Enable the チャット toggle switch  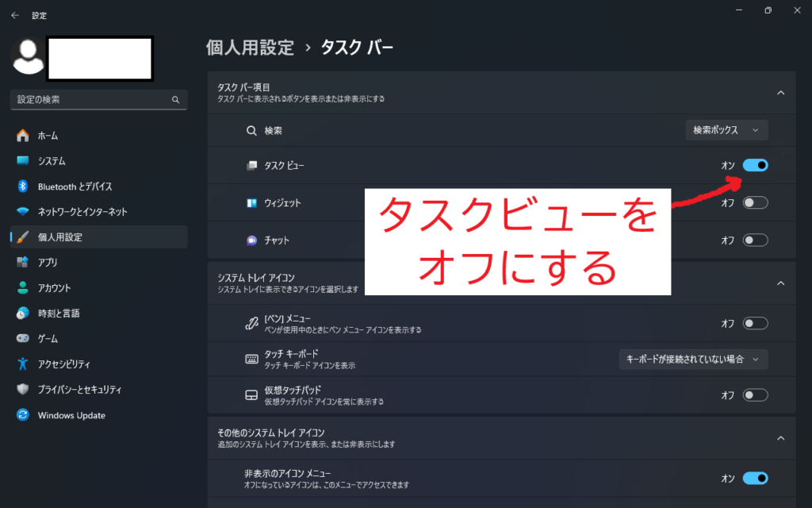pos(755,240)
